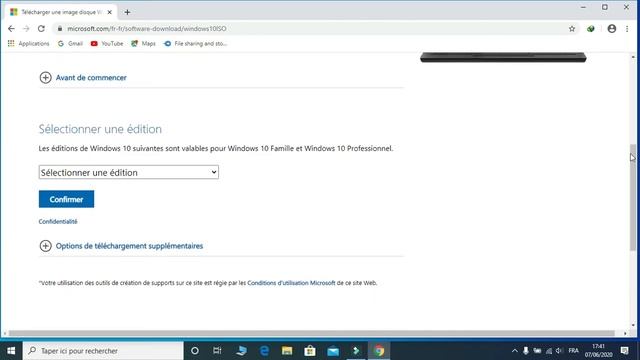
Task: Open Cortana from the taskbar circle
Action: [195, 351]
